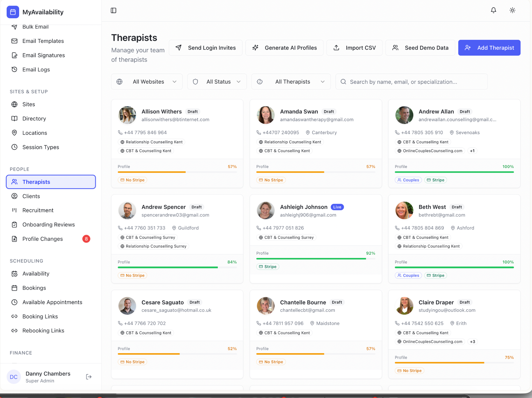Click the pen icon for Email Signatures

coord(14,55)
